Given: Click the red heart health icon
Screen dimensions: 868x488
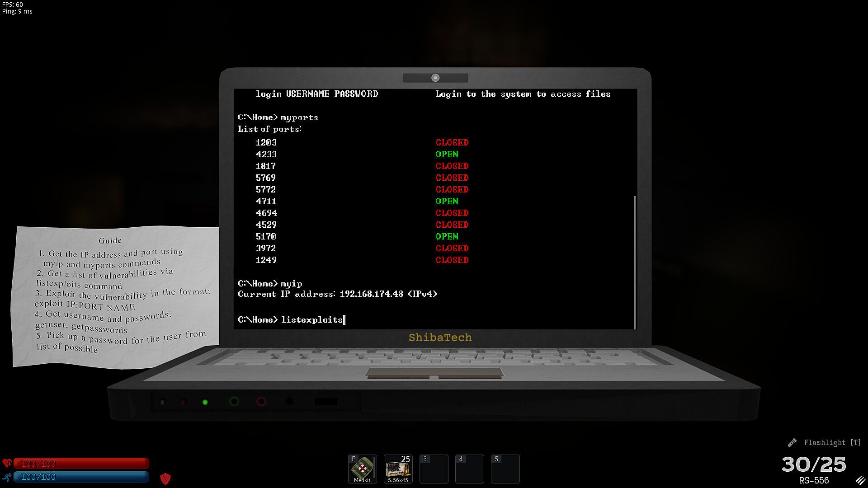Looking at the screenshot, I should click(7, 463).
